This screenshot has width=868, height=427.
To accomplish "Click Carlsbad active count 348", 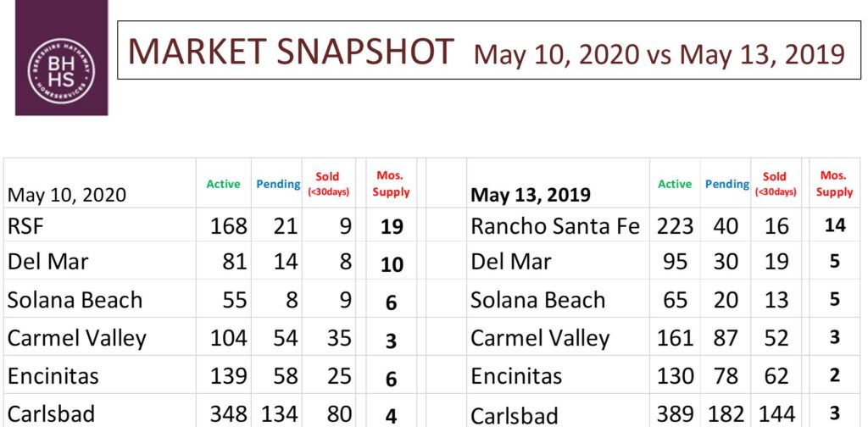I will (229, 413).
